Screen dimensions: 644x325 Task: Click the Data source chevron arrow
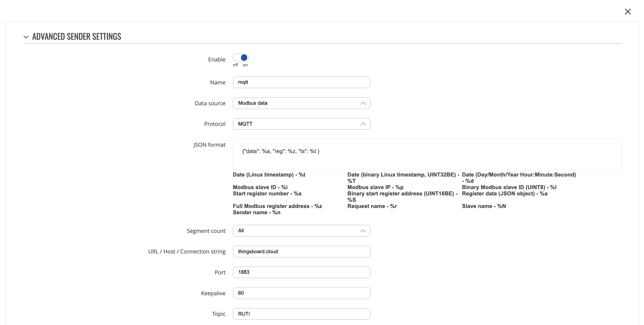[363, 103]
